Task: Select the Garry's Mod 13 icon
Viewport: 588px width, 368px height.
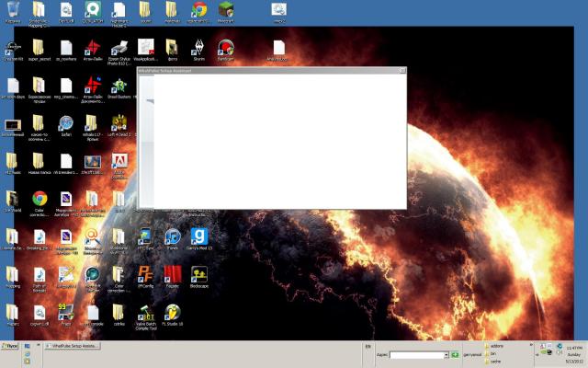Action: pyautogui.click(x=198, y=236)
